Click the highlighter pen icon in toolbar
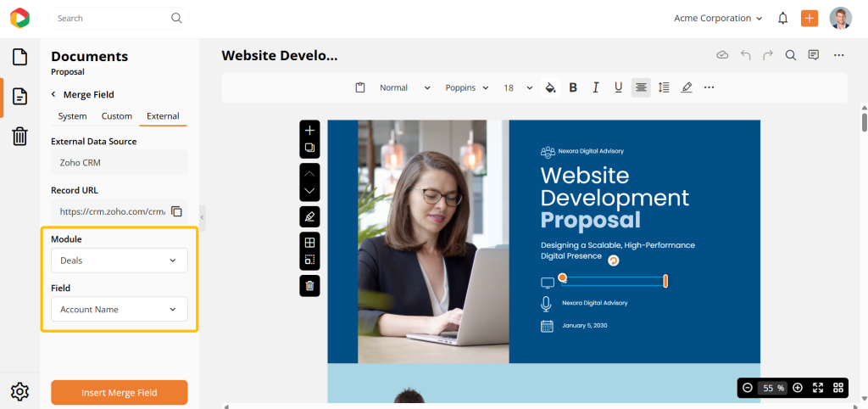This screenshot has width=868, height=409. [687, 87]
